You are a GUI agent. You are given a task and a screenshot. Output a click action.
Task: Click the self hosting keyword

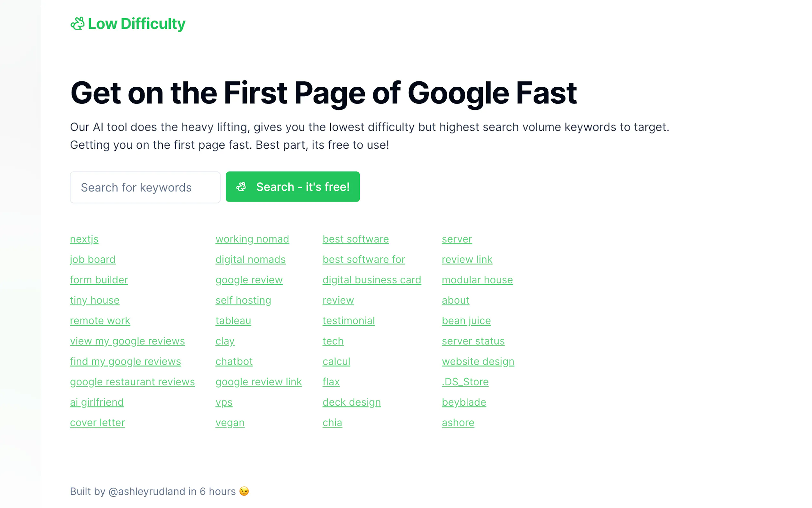click(x=243, y=300)
